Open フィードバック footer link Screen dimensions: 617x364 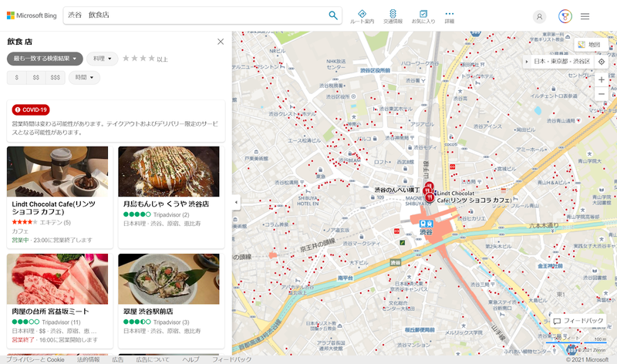(x=232, y=359)
